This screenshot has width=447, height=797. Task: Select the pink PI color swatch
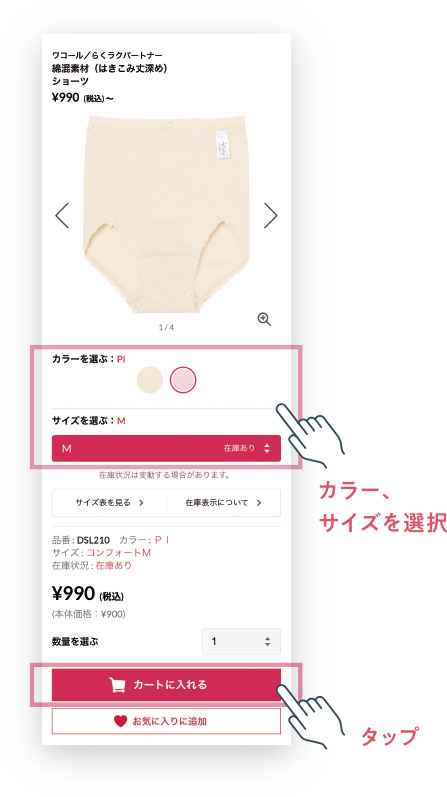183,380
